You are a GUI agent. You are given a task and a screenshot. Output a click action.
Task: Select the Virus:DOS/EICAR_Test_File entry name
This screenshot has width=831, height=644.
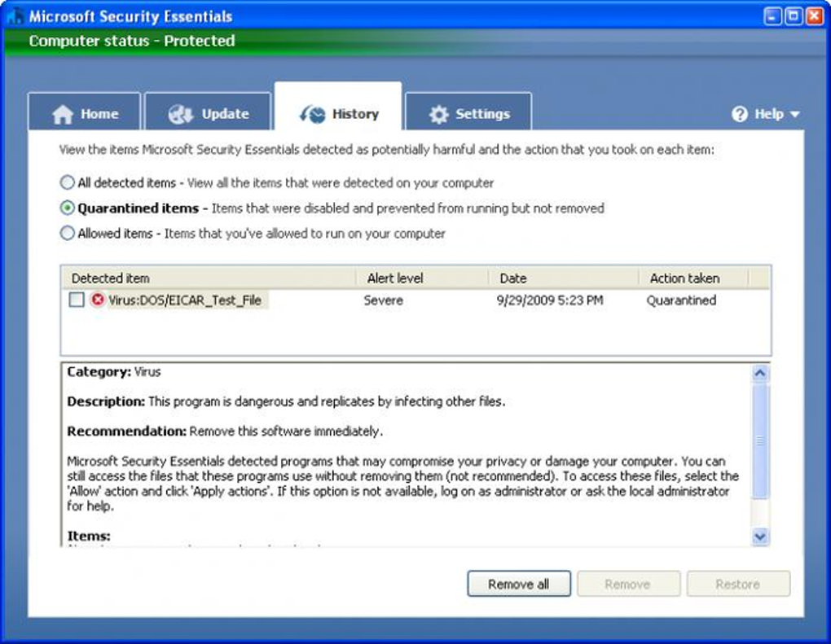pyautogui.click(x=185, y=300)
